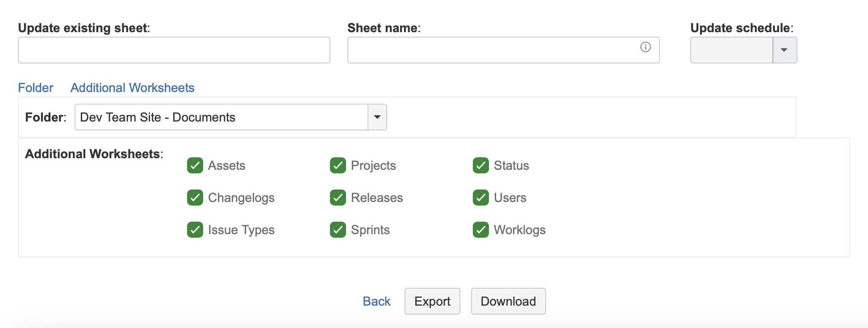
Task: Switch to the Folder tab
Action: coord(36,88)
